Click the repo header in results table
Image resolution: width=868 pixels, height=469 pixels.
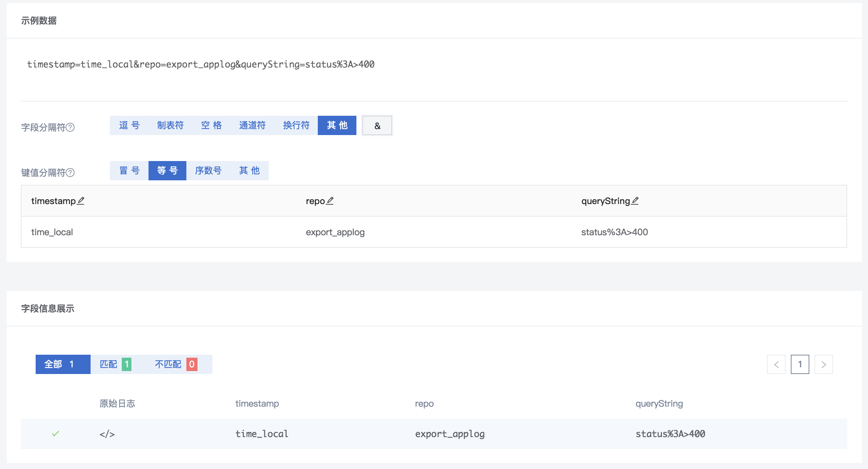coord(424,404)
